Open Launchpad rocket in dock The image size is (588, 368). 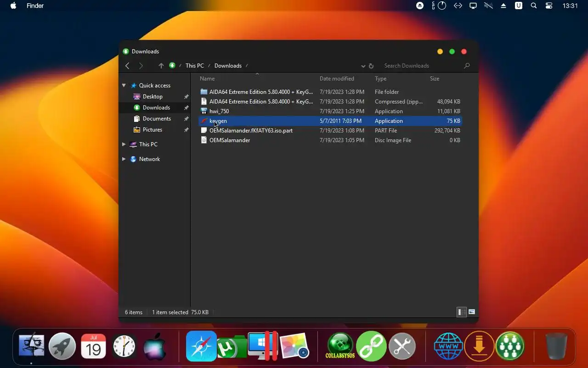(62, 346)
